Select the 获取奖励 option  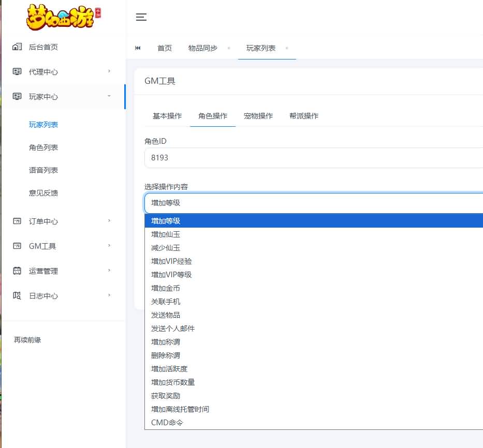tap(314, 396)
